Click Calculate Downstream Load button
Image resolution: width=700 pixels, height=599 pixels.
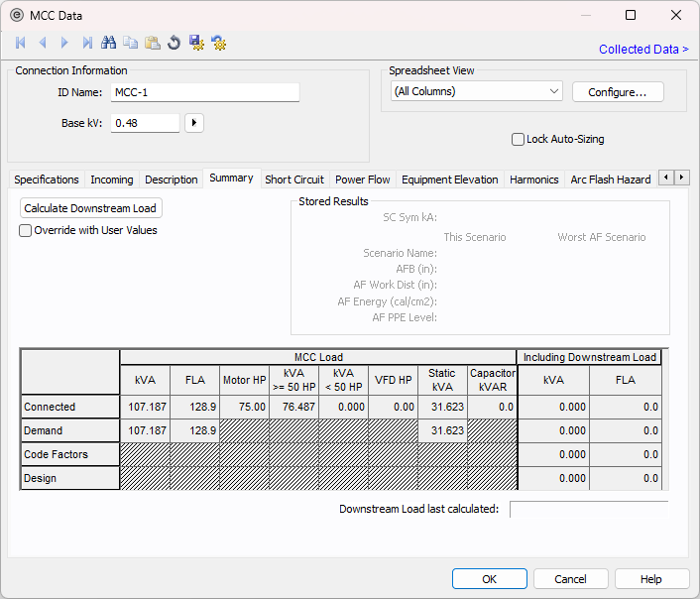point(90,208)
